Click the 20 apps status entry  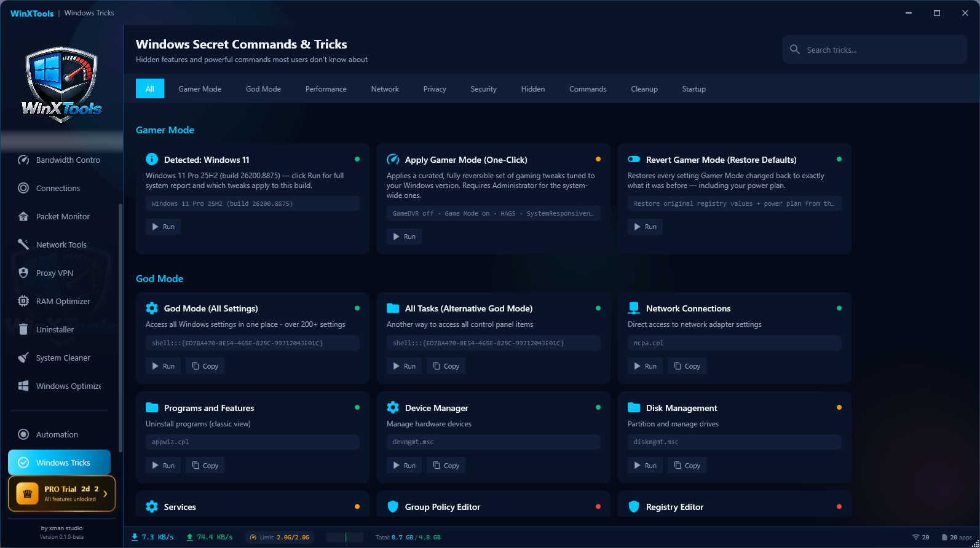(x=957, y=537)
